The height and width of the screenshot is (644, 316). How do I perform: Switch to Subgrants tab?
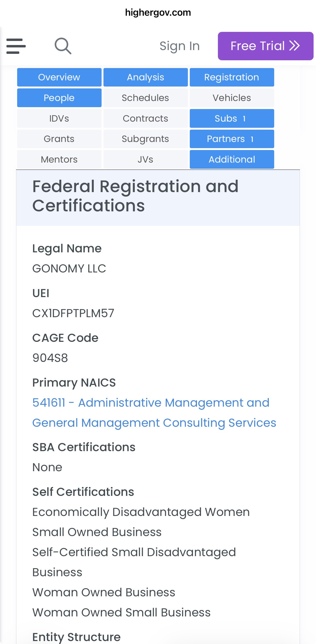point(146,139)
